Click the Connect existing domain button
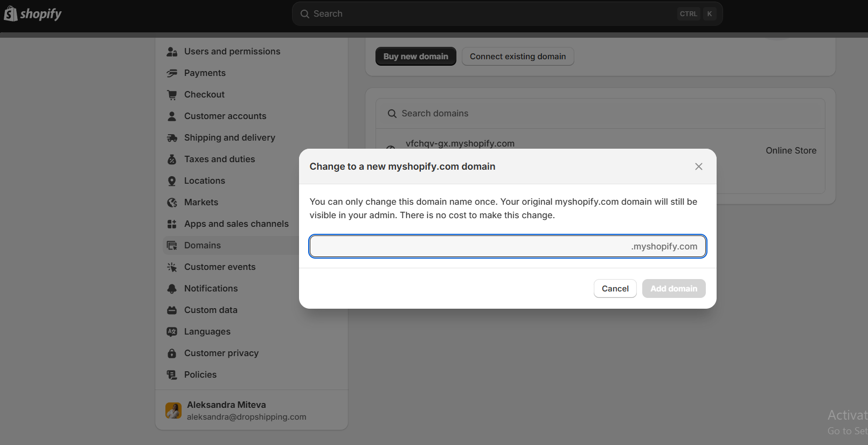The width and height of the screenshot is (868, 445). [x=518, y=57]
